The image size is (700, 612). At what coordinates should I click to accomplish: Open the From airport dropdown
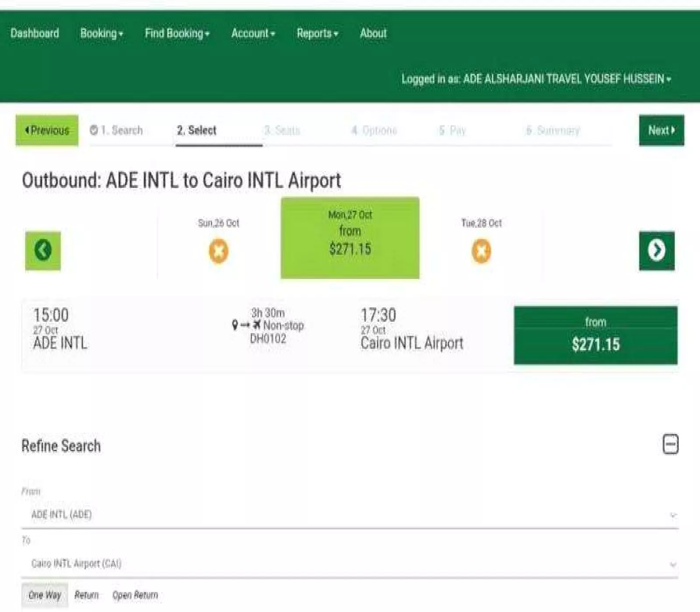[x=350, y=515]
